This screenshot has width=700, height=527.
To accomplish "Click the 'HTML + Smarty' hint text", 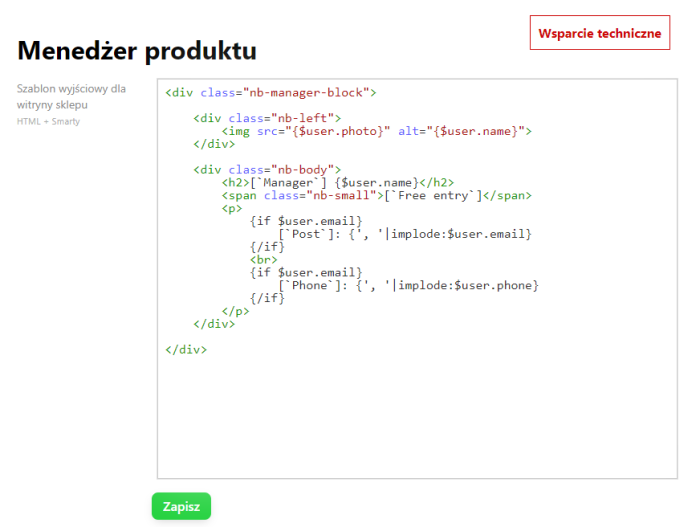I will point(48,121).
